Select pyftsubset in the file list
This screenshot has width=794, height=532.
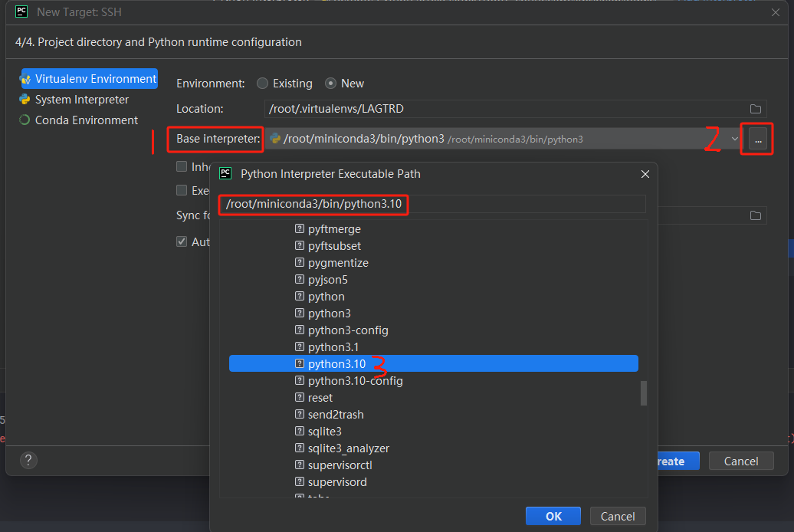(334, 246)
